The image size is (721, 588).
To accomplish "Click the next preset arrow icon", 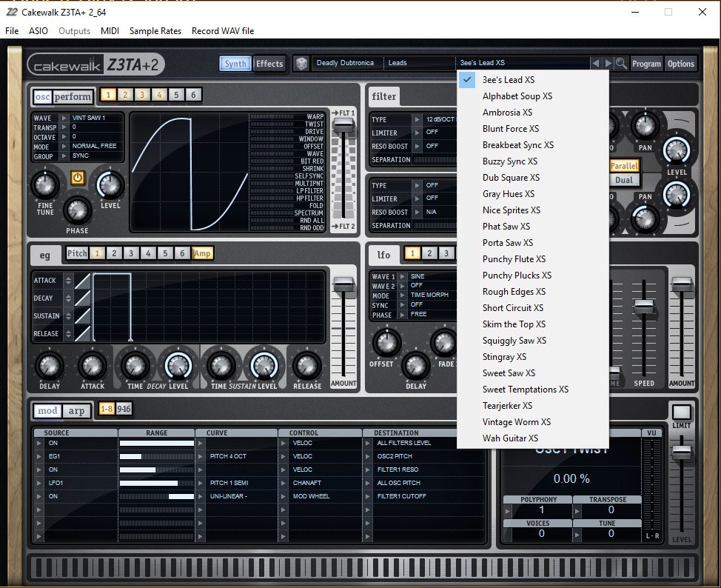I will (608, 64).
